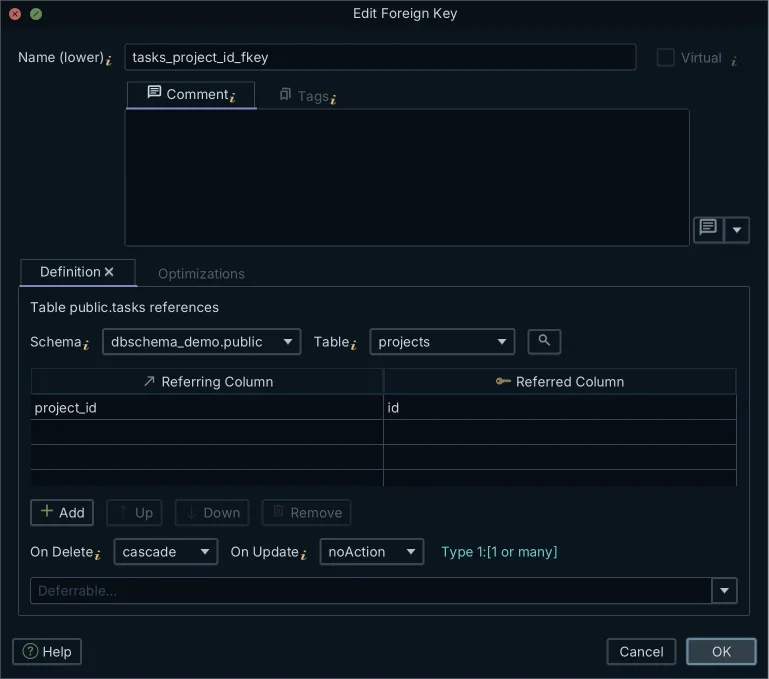Switch to the Tags tab
The width and height of the screenshot is (769, 679).
[308, 96]
